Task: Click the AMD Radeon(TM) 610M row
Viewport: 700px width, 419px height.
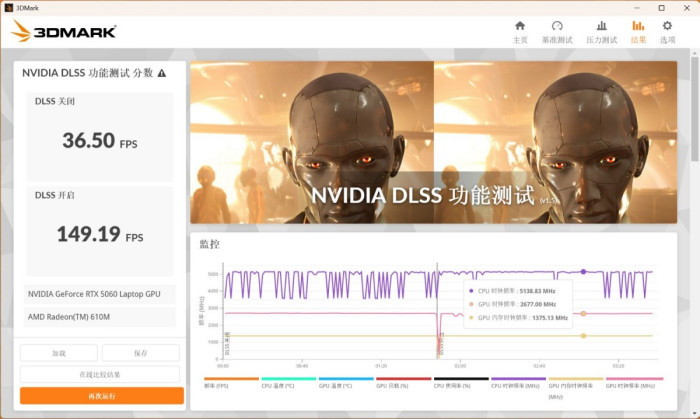Action: coord(100,317)
